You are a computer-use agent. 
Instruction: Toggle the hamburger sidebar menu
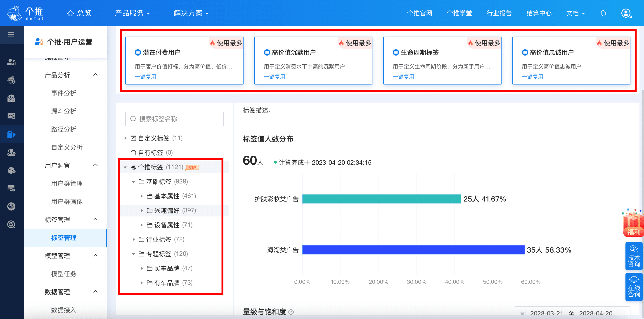coord(11,35)
